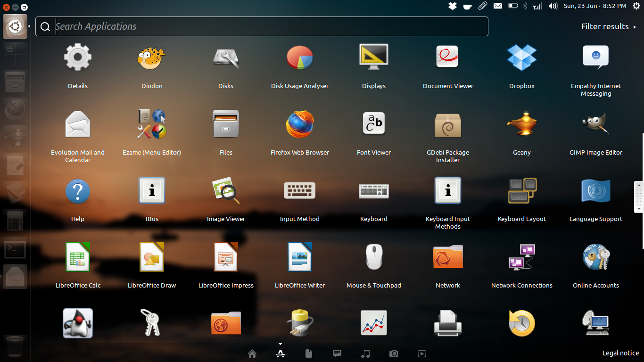The width and height of the screenshot is (644, 362).
Task: Launch LibreOffice Writer
Action: (300, 257)
